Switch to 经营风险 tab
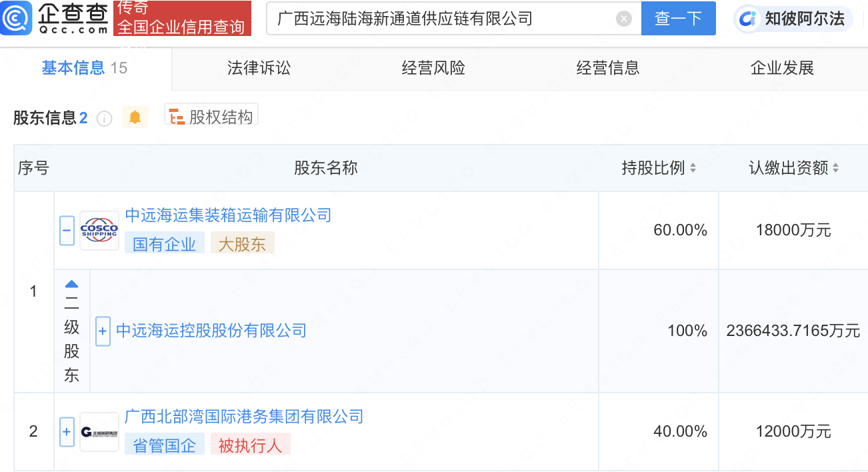The height and width of the screenshot is (472, 868). point(433,68)
